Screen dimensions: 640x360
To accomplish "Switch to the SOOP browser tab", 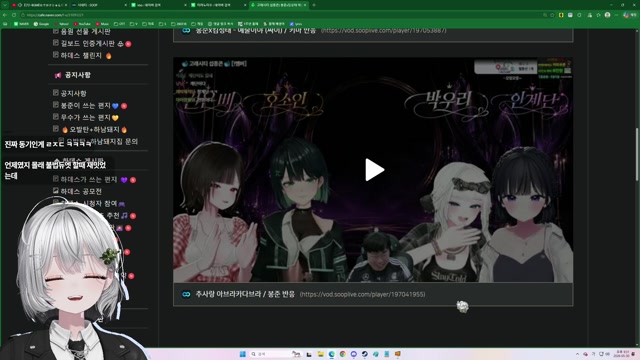I will 98,5.
